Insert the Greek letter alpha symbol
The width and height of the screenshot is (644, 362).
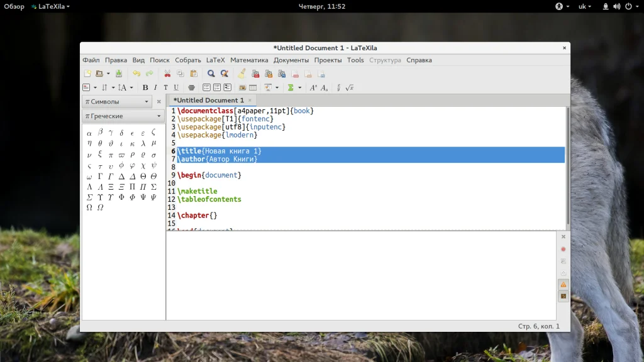coord(89,133)
